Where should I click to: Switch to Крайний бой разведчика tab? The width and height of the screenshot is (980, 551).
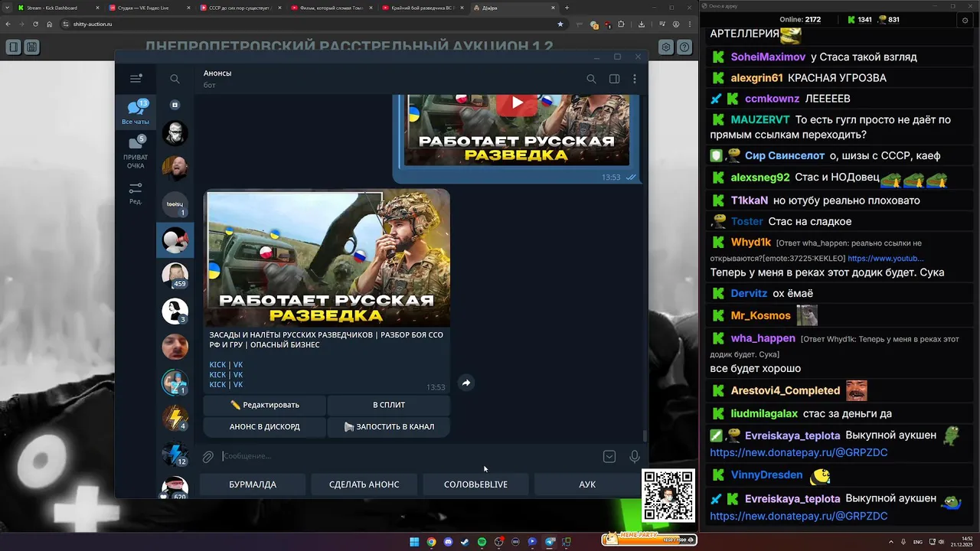point(421,8)
